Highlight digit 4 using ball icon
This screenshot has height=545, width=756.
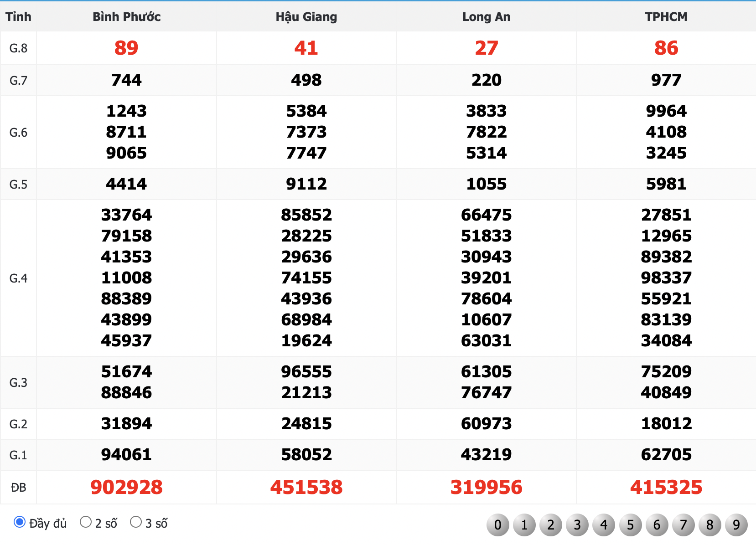coord(604,525)
